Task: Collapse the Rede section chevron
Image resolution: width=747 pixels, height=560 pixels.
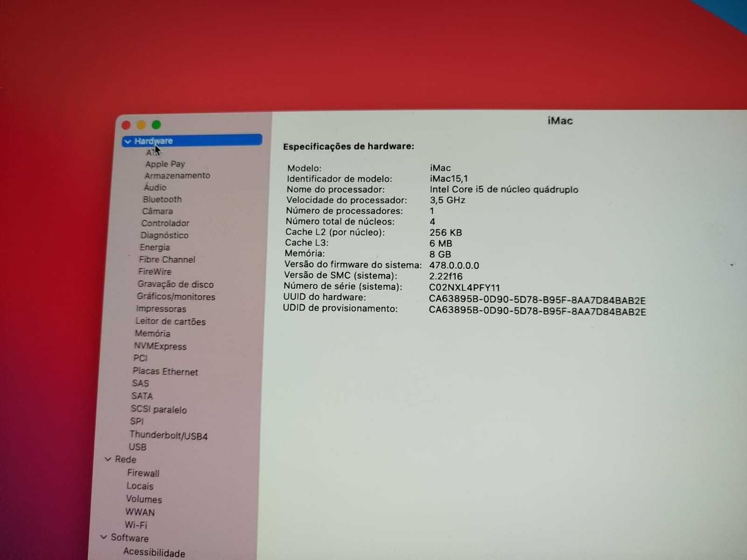Action: point(108,460)
